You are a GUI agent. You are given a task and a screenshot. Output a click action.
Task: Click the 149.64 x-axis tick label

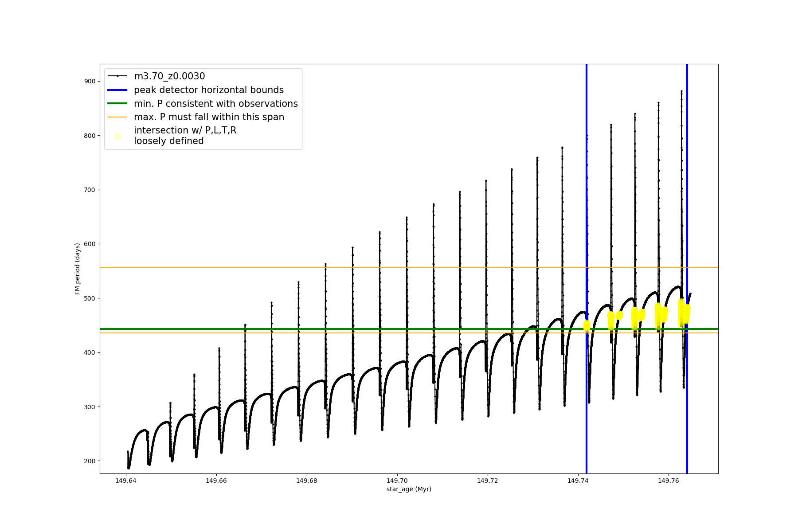tap(126, 481)
